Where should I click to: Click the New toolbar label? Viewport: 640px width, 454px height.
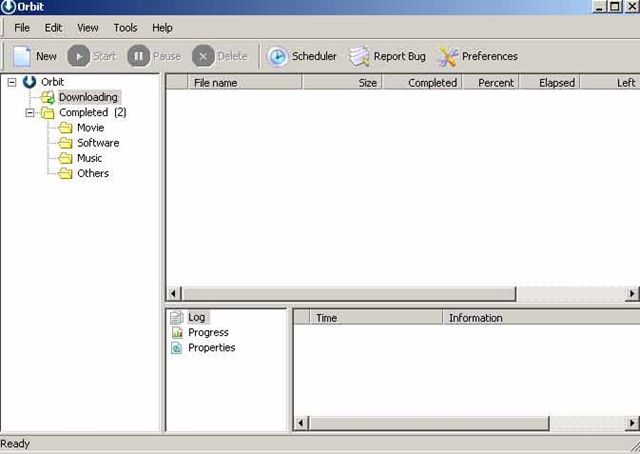tap(46, 56)
